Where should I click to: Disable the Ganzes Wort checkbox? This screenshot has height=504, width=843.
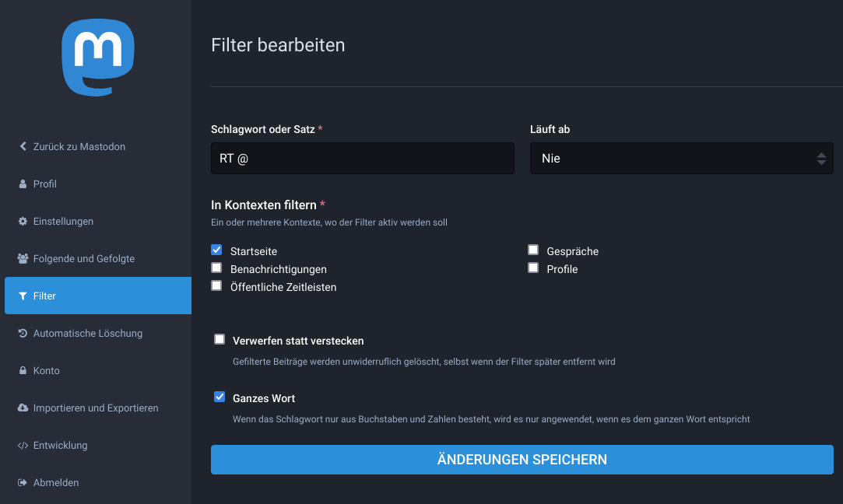pos(220,397)
